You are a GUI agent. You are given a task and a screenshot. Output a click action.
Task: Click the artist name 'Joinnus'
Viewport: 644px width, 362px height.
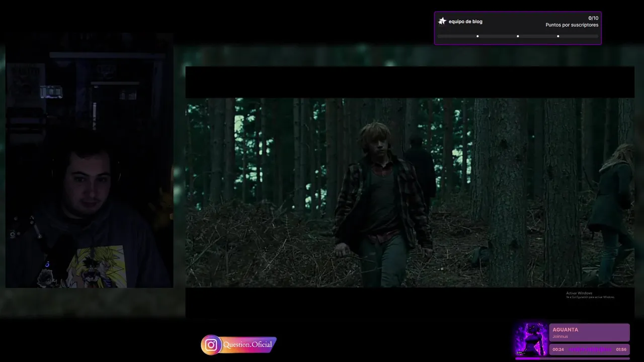[x=560, y=336]
